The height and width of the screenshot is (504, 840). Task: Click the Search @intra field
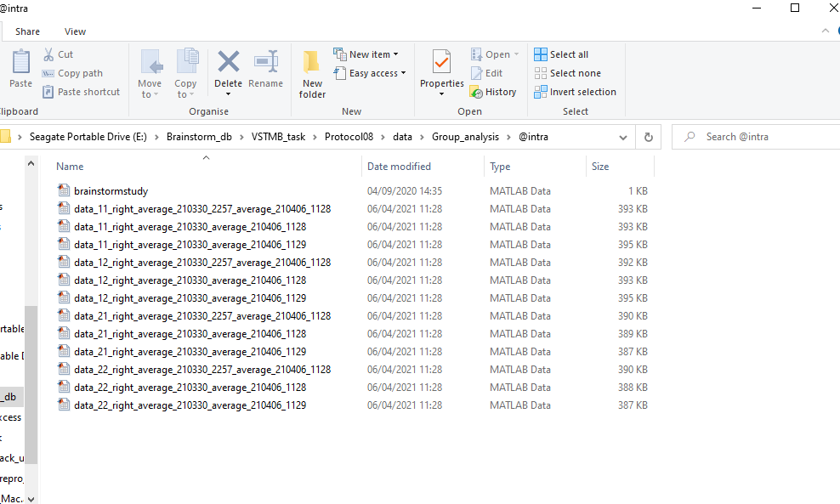[757, 137]
